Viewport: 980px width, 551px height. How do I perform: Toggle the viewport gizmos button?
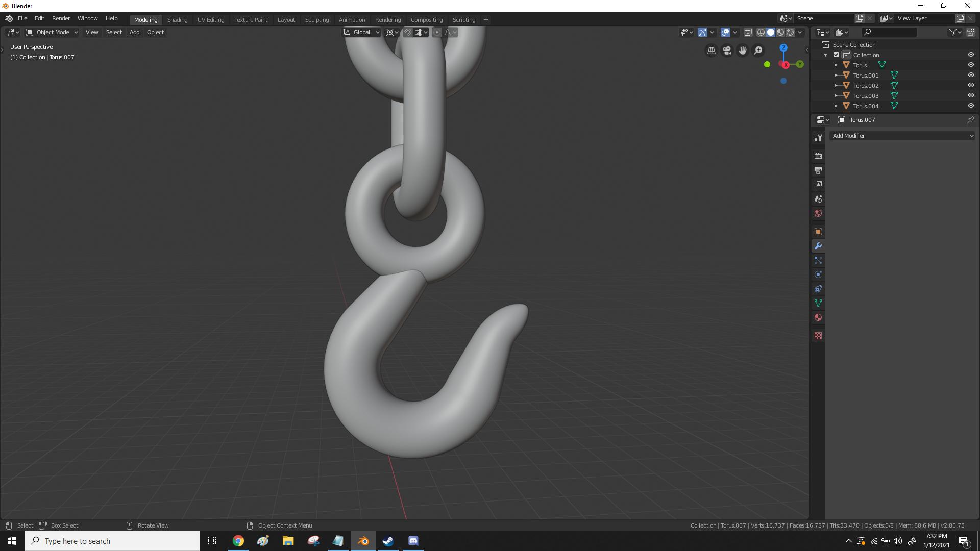point(702,32)
